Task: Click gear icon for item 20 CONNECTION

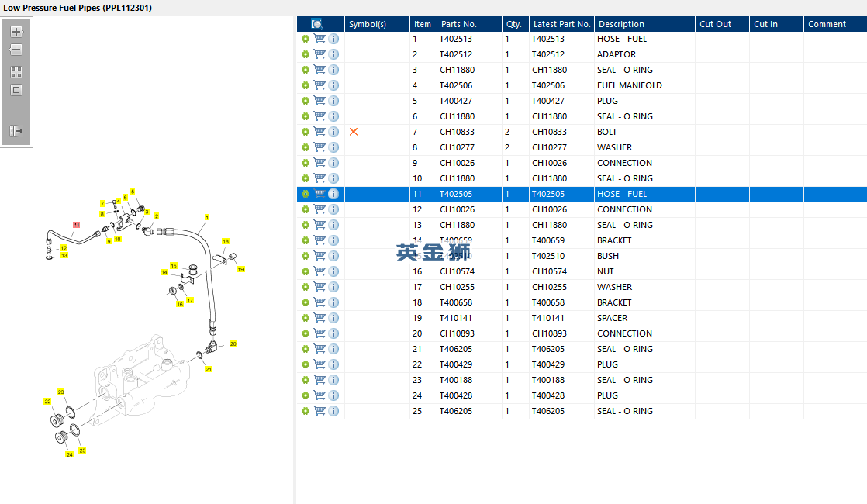Action: (x=306, y=333)
